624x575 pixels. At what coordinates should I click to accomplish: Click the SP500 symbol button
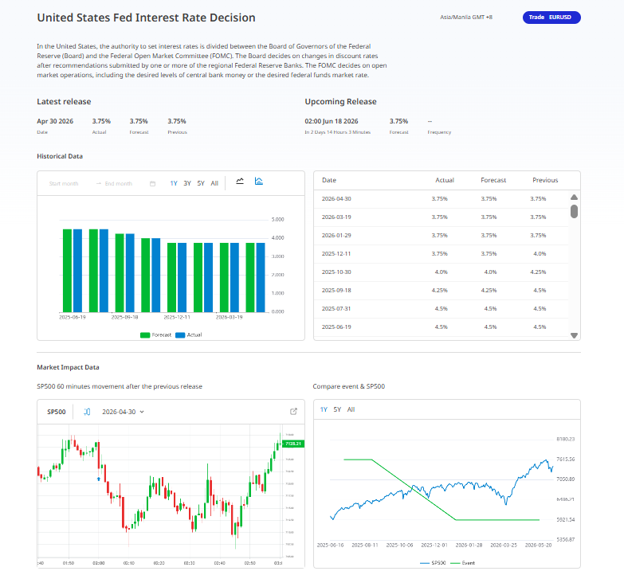[x=56, y=411]
